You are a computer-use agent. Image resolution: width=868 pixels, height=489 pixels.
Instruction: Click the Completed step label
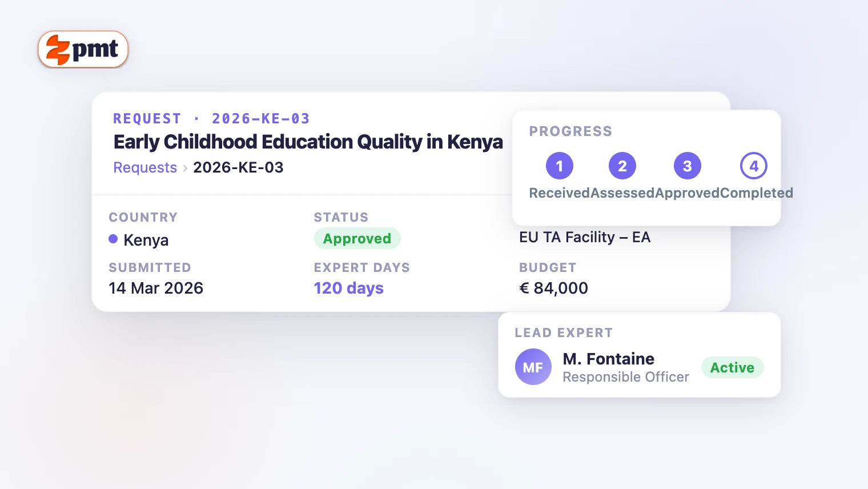click(x=757, y=193)
